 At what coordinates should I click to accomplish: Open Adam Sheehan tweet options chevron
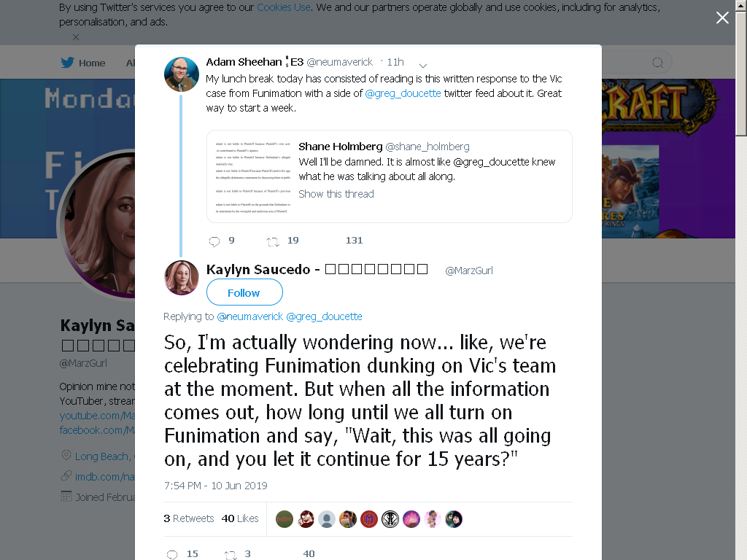click(422, 65)
